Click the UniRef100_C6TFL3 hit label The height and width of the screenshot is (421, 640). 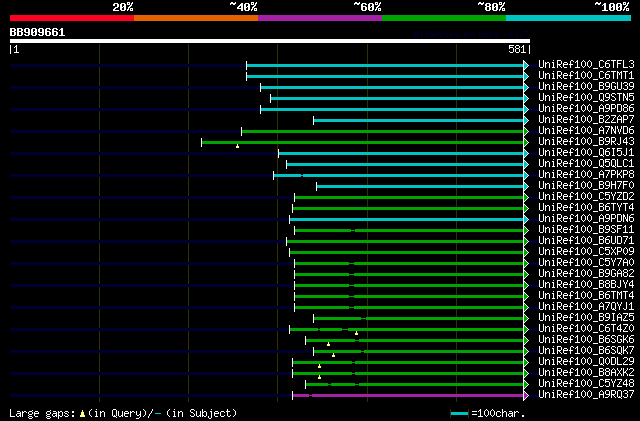pos(586,65)
